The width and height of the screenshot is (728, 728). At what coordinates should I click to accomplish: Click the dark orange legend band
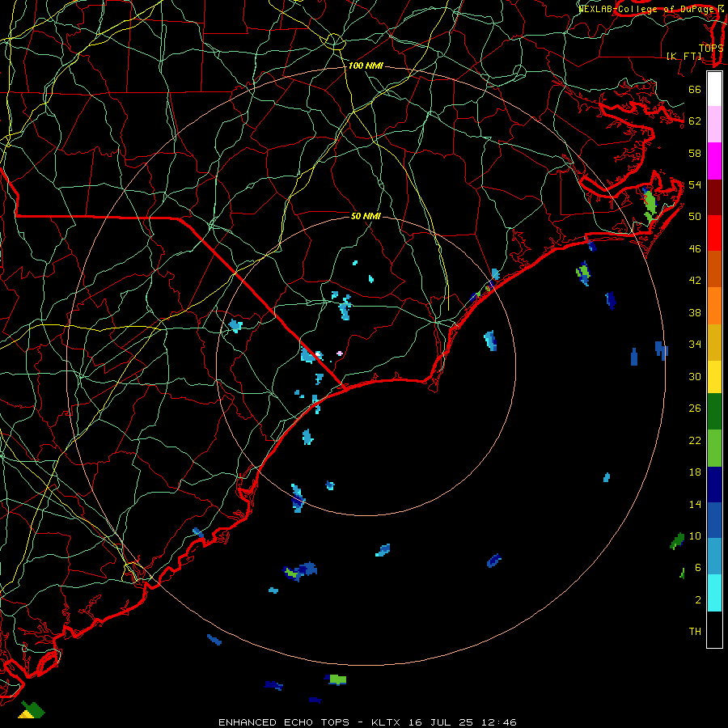[x=714, y=269]
